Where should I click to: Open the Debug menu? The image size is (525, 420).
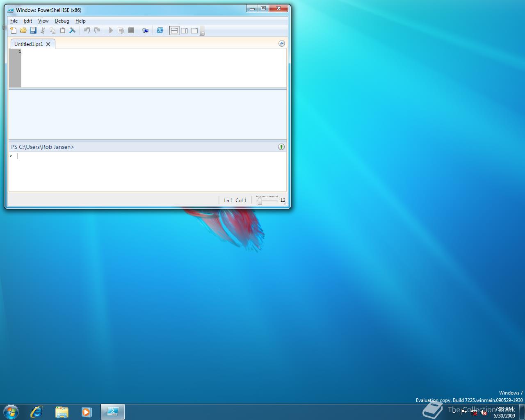[62, 21]
